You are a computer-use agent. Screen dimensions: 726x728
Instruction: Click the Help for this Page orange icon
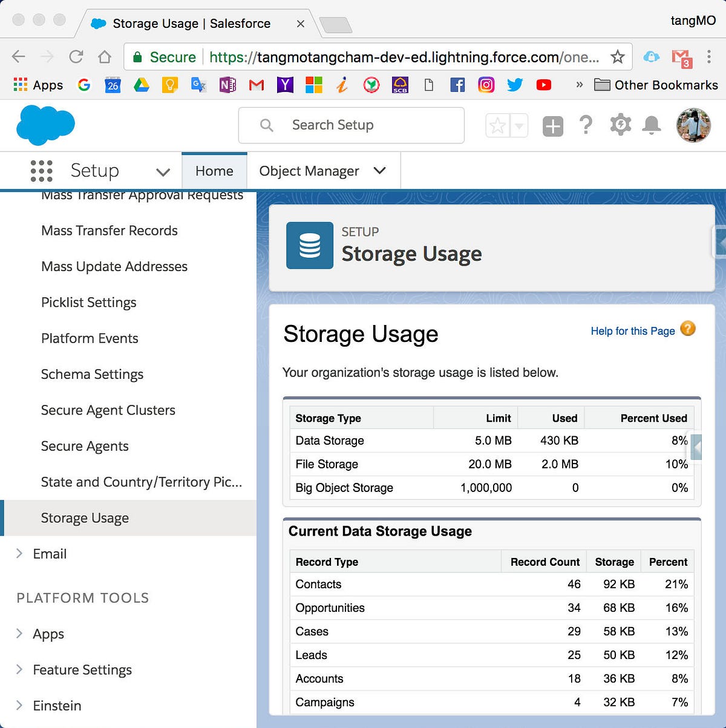(x=688, y=329)
